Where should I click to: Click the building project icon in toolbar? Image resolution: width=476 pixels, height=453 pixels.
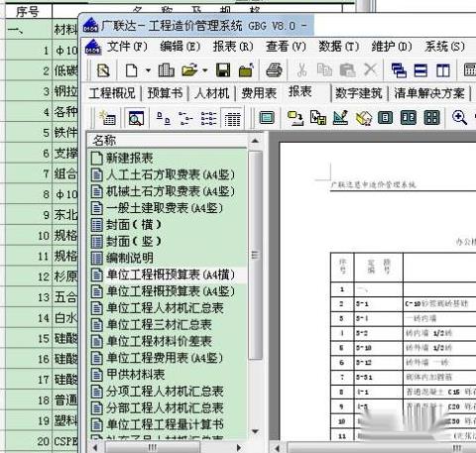[x=166, y=70]
